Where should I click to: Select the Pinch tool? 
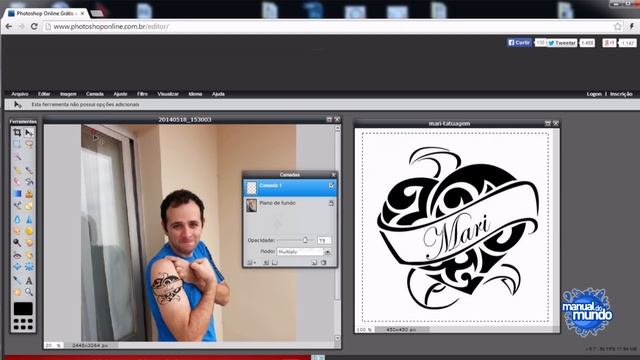click(29, 267)
